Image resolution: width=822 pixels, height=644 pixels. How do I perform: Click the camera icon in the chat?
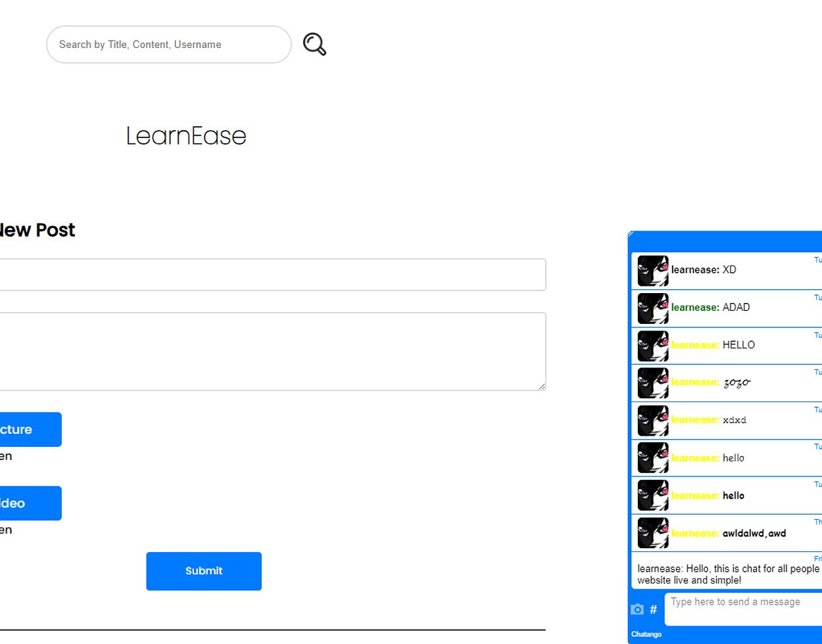point(637,609)
